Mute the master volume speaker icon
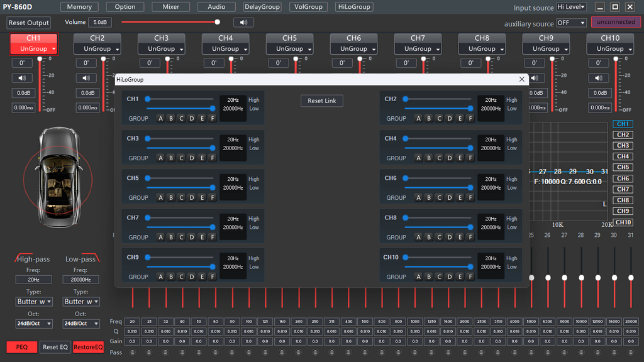The image size is (644, 362). pyautogui.click(x=243, y=22)
